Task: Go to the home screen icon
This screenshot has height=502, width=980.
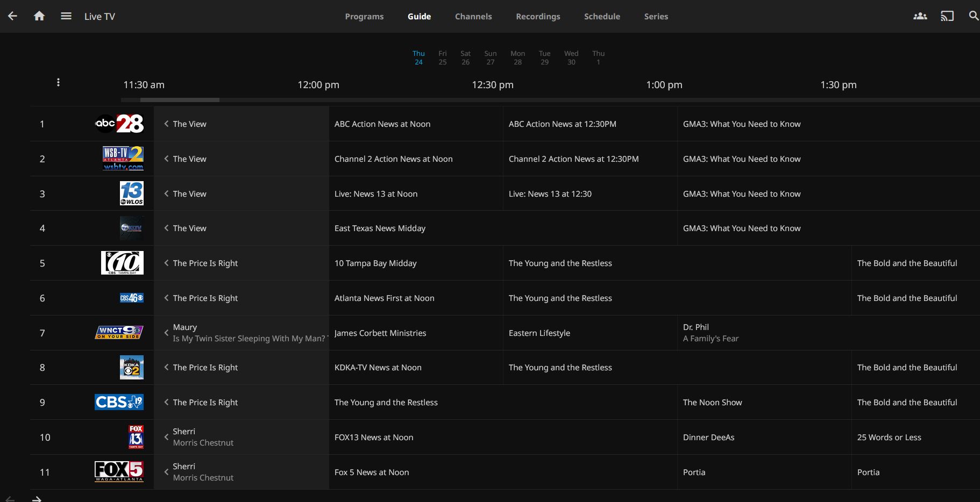Action: click(39, 16)
